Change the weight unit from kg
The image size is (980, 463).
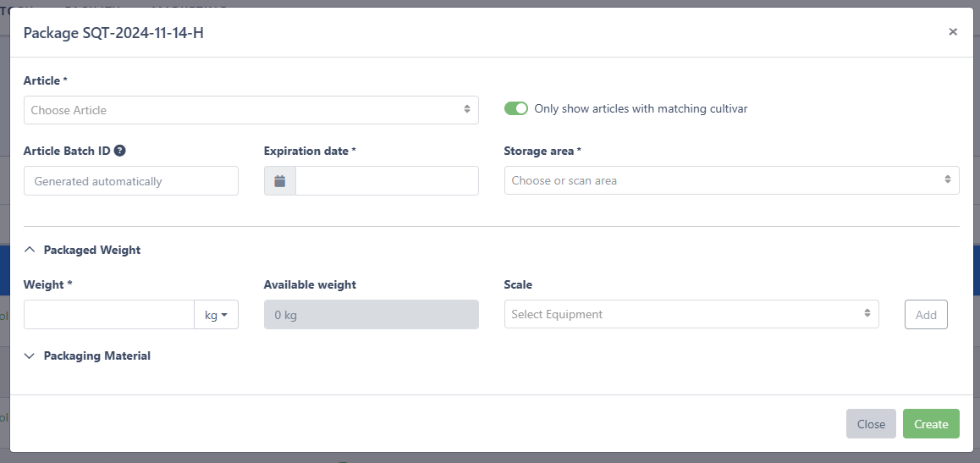click(x=216, y=315)
